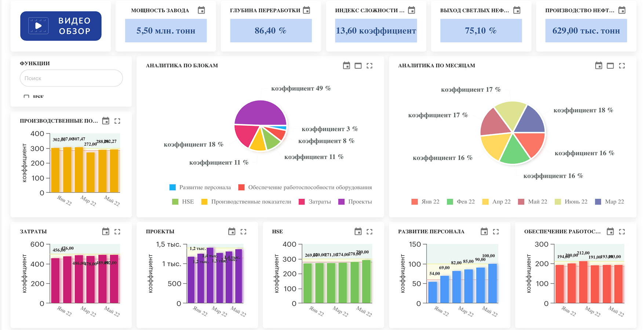644x330 pixels.
Task: Expand HSE chart to fullscreen
Action: 370,232
